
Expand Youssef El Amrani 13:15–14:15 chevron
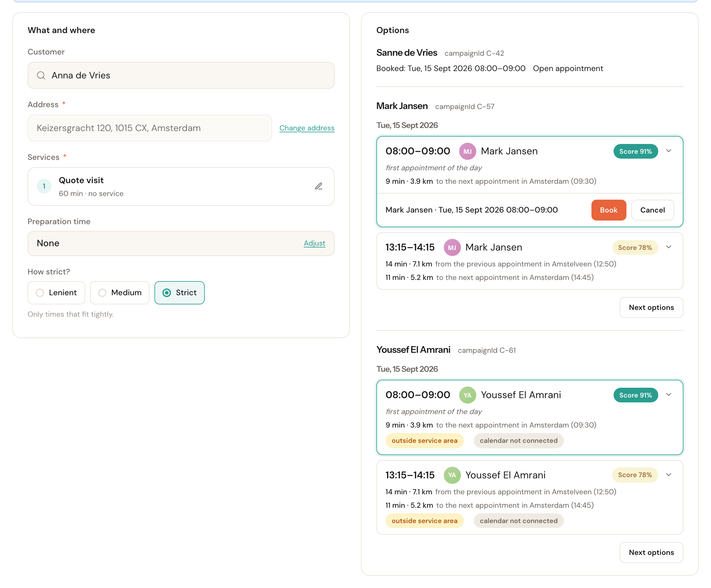pos(669,475)
